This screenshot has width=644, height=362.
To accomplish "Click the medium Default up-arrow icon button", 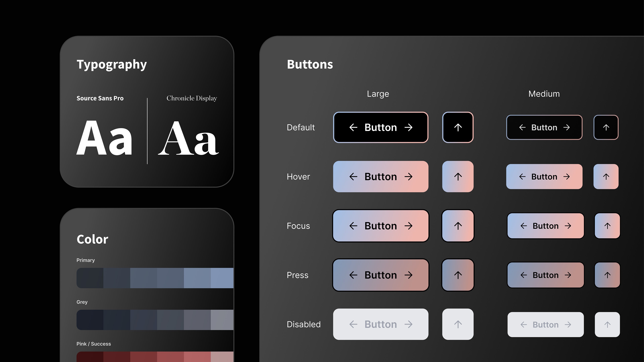I will click(606, 127).
